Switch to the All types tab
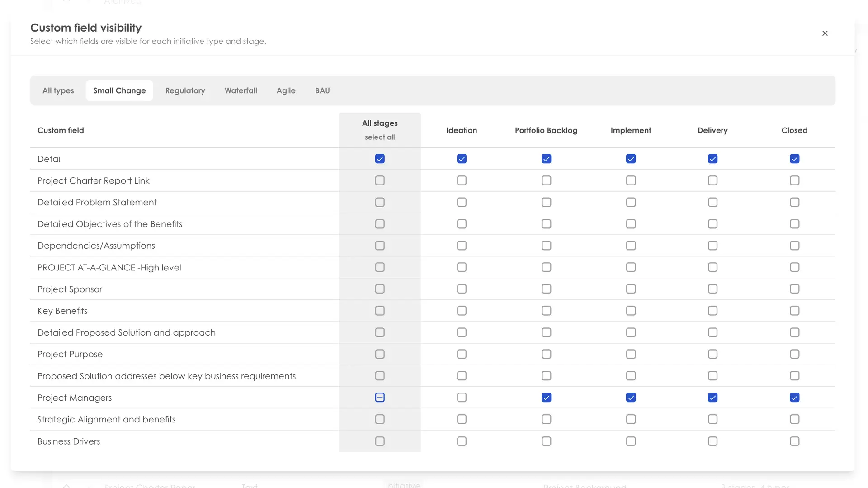This screenshot has height=488, width=868. click(58, 90)
